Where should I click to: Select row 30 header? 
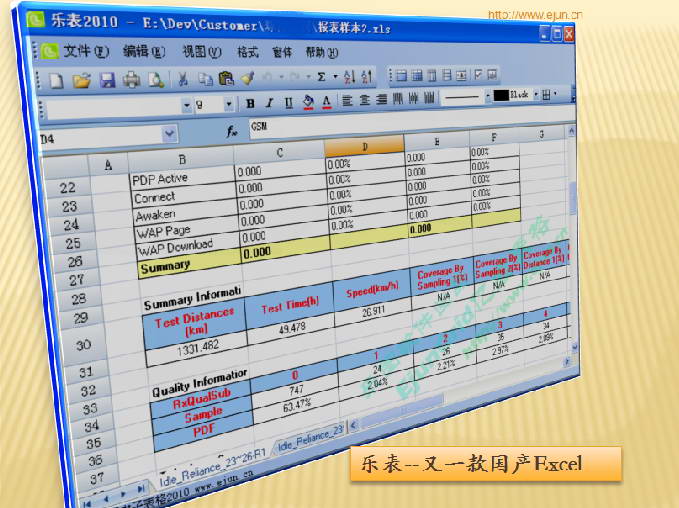pyautogui.click(x=83, y=345)
